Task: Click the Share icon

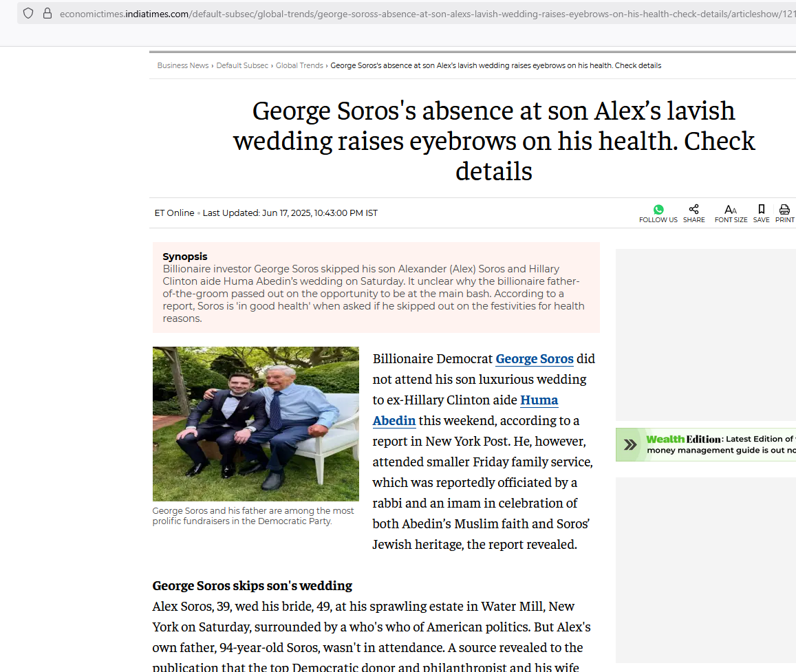Action: (x=694, y=209)
